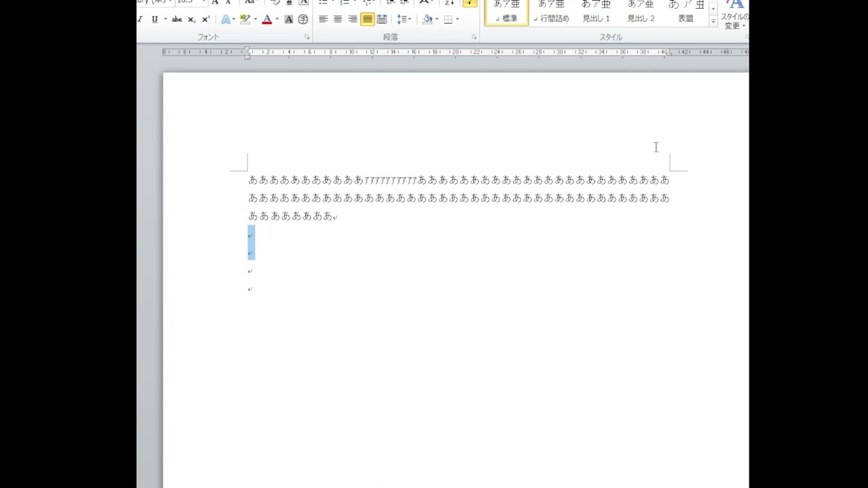This screenshot has width=868, height=488.
Task: Apply borders to paragraph
Action: [x=448, y=20]
